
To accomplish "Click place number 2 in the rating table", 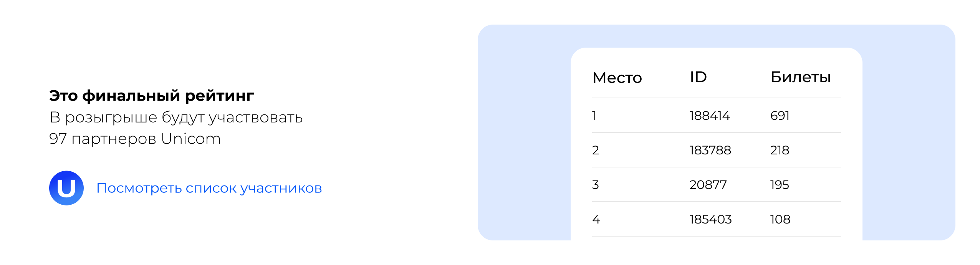I will click(x=596, y=150).
